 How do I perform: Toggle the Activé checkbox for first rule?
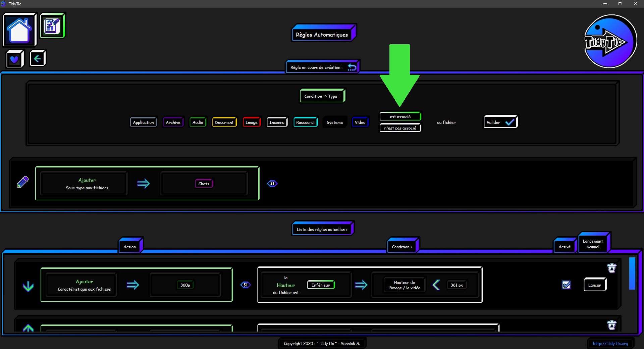566,285
